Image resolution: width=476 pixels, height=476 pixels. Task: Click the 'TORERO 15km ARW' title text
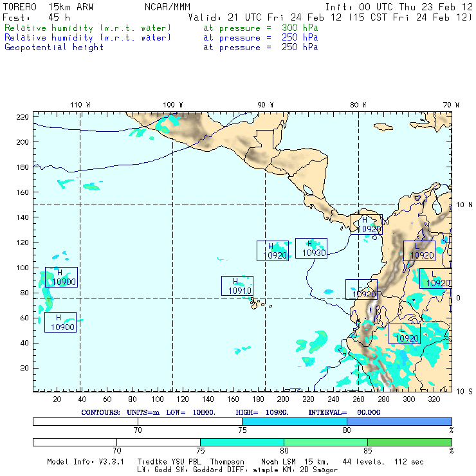click(48, 7)
